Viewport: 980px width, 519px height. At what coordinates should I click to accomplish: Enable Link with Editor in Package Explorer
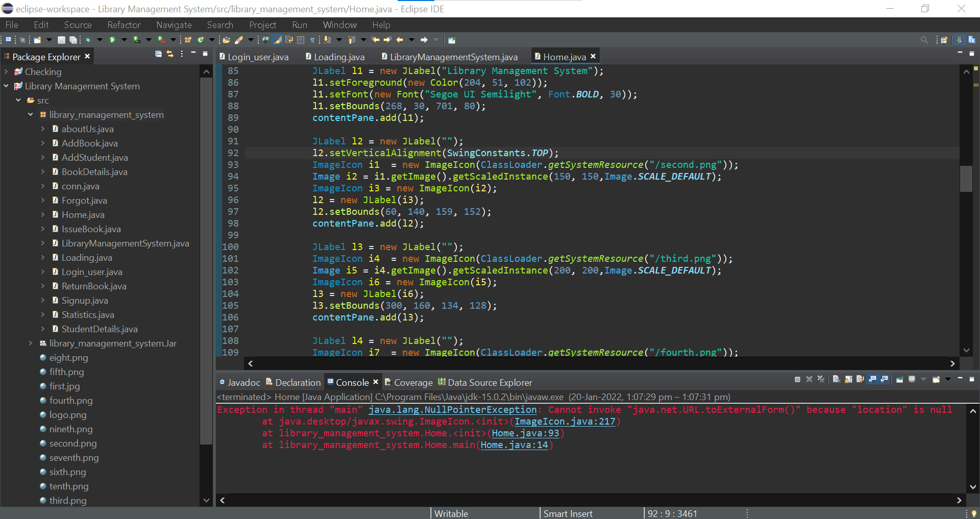(x=170, y=54)
